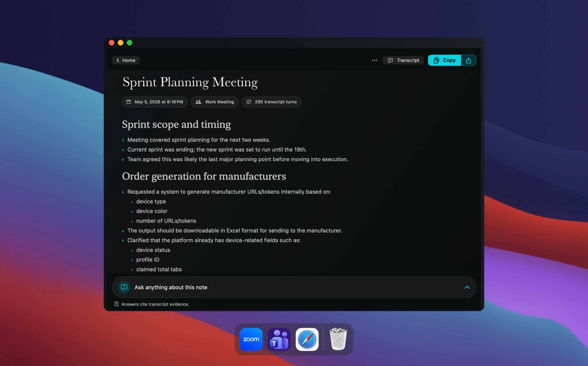This screenshot has width=588, height=366.
Task: Click 'Answers cite transcript evidence.' text
Action: (155, 304)
